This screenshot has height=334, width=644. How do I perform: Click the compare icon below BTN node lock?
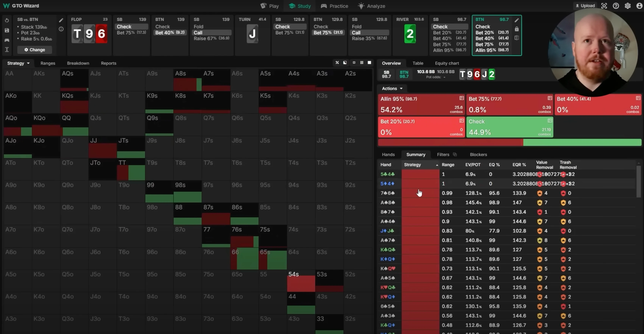pos(516,38)
